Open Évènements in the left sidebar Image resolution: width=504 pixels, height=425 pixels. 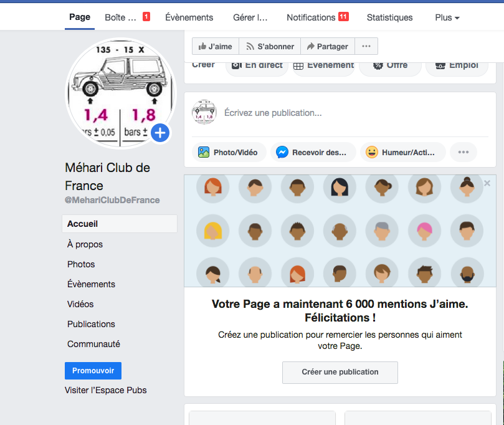coord(91,284)
